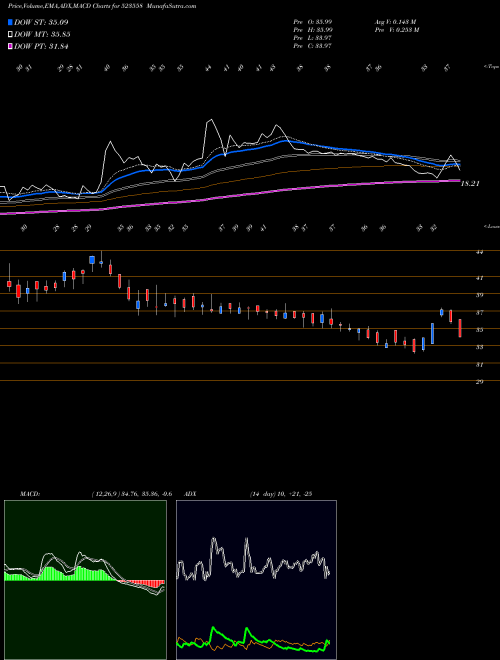Screen dimensions: 500x660
Task: Click the DOW MT value label
Action: (x=42, y=35)
